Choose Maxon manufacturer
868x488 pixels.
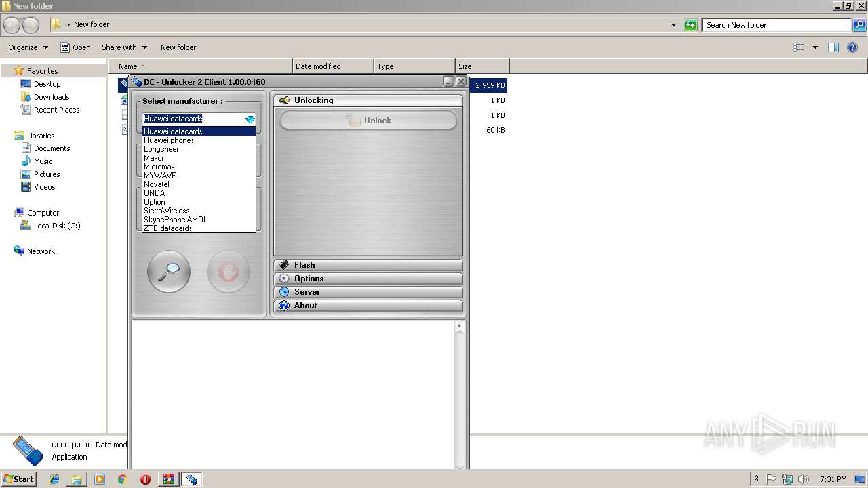(199, 158)
